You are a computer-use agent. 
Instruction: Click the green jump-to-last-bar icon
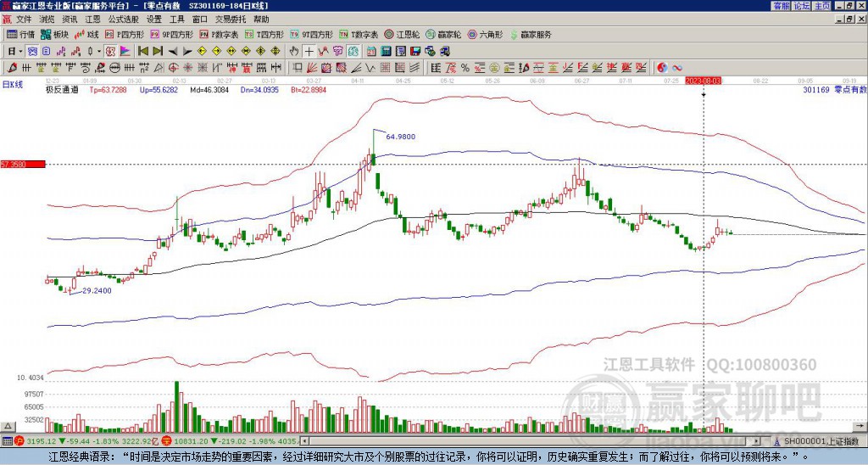click(x=158, y=52)
